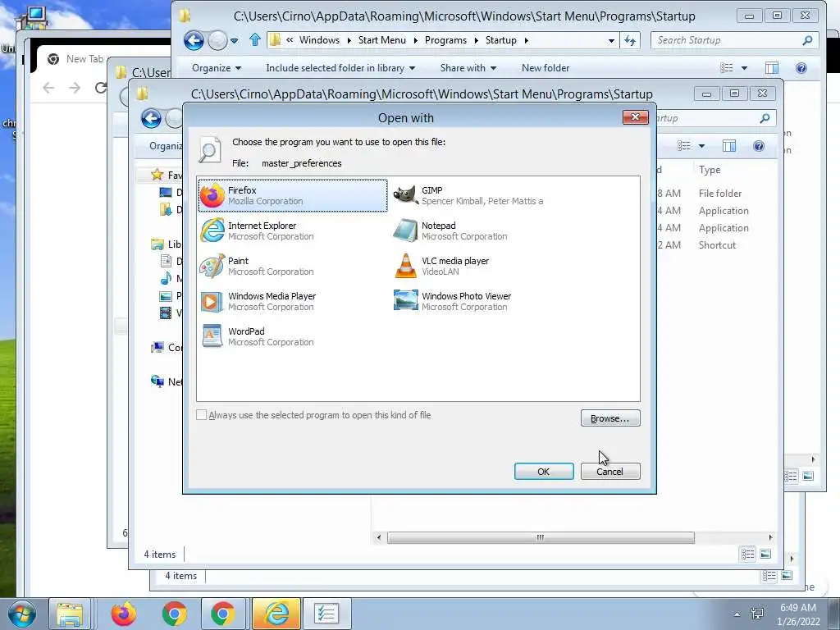Refresh the rear Startup window address bar
Image resolution: width=840 pixels, height=630 pixels.
[630, 41]
